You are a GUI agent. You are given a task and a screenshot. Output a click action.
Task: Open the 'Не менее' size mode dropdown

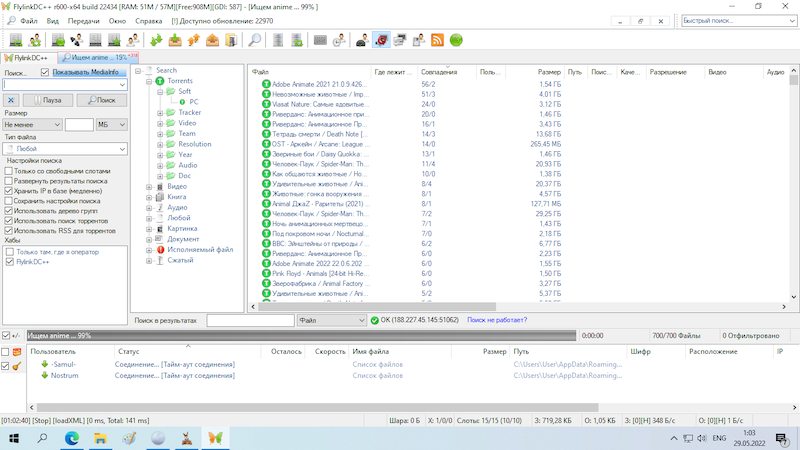[x=32, y=124]
